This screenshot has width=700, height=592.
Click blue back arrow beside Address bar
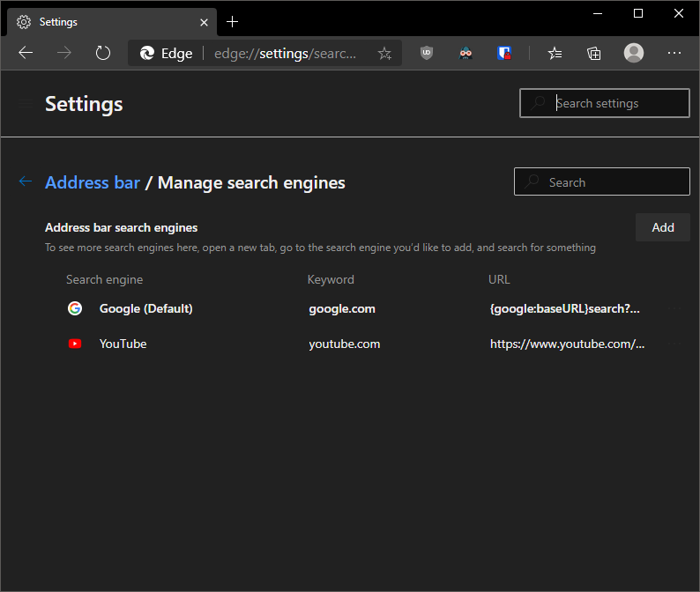tap(26, 181)
